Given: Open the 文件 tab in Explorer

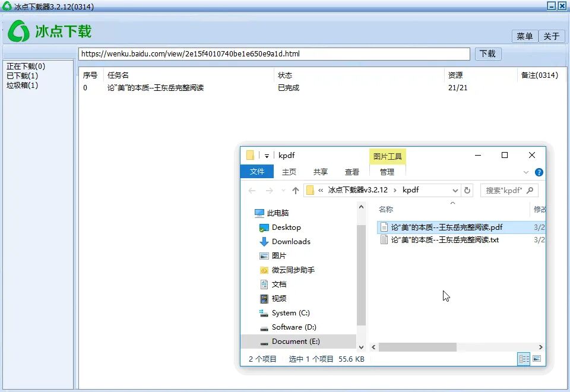Looking at the screenshot, I should (257, 172).
